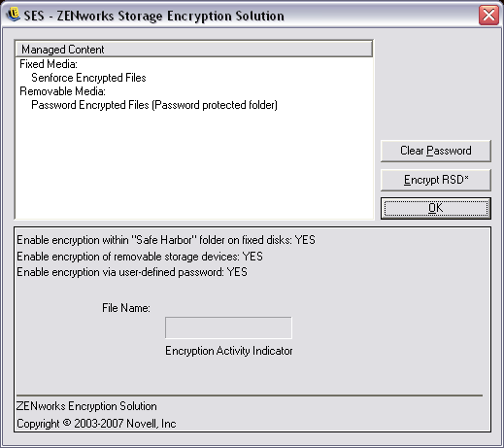Click the user-defined password status line
Viewport: 504px width, 448px height.
(132, 272)
